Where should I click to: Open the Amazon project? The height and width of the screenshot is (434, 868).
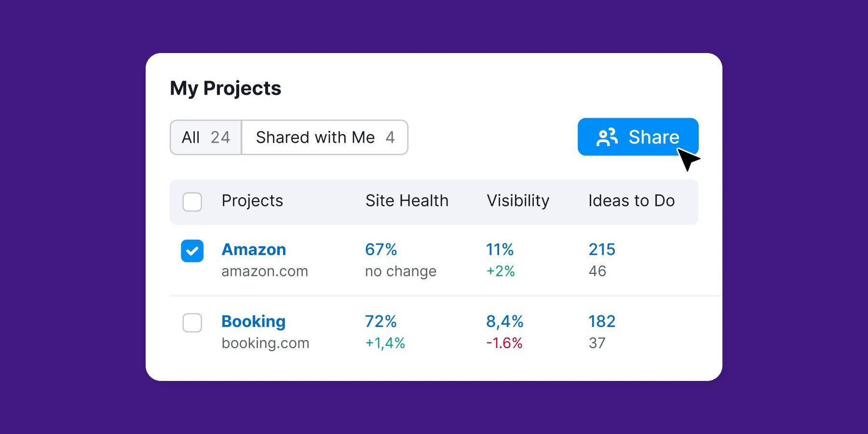[x=253, y=249]
